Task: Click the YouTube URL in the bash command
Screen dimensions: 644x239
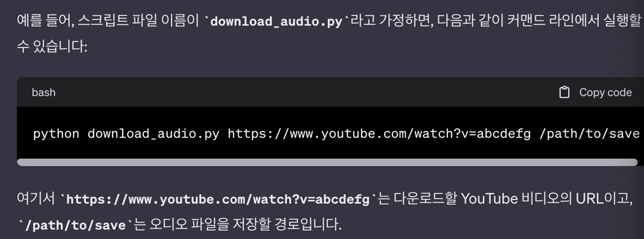Action: [x=379, y=134]
